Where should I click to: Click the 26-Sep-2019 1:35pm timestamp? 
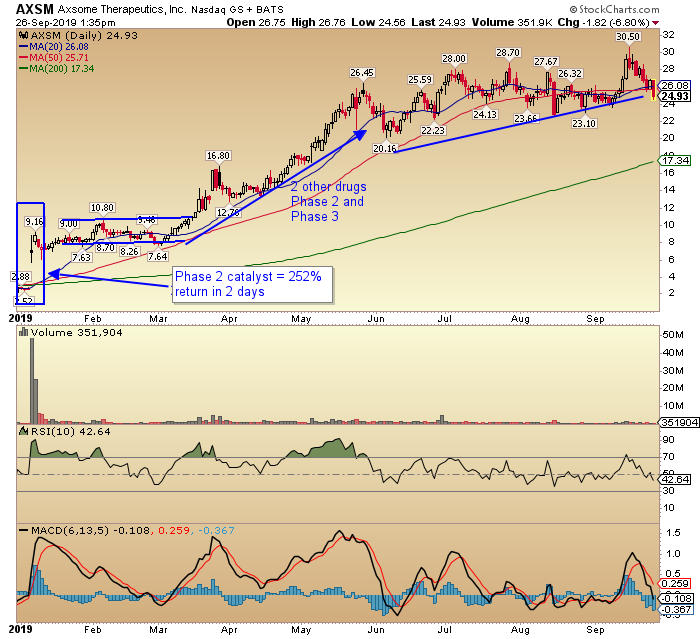66,22
